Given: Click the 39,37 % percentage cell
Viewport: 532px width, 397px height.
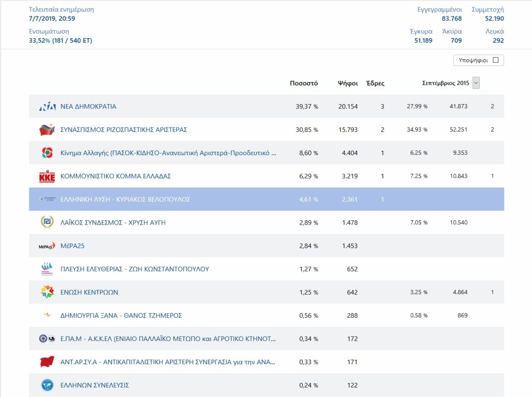Looking at the screenshot, I should [307, 106].
